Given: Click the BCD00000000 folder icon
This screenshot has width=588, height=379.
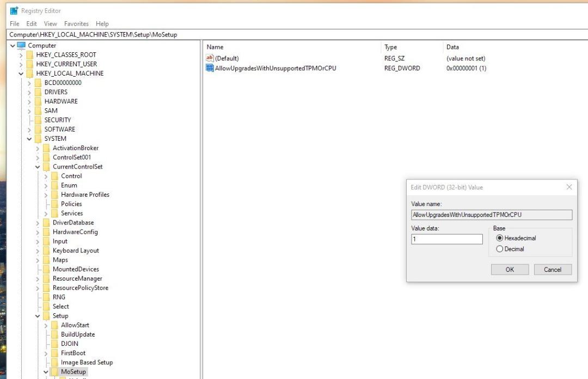Looking at the screenshot, I should point(38,83).
